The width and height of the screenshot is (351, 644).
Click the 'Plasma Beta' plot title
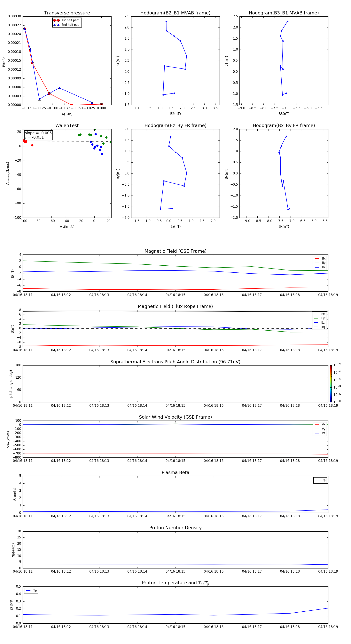pos(175,472)
